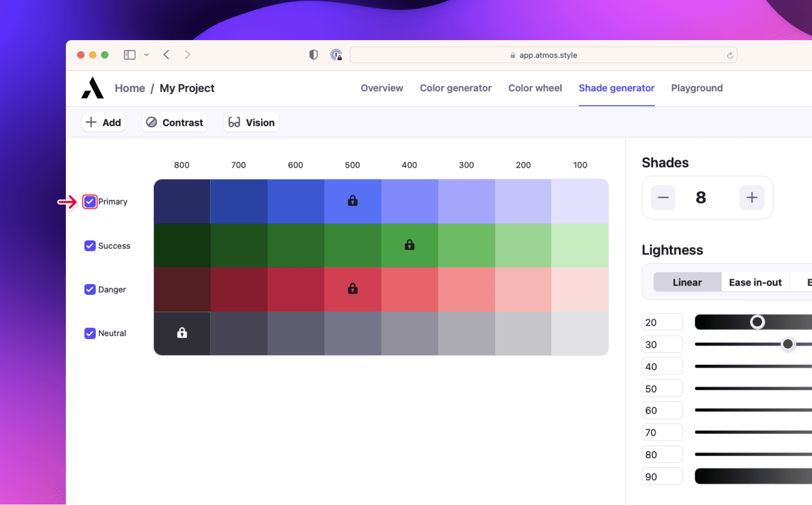Disable the Success palette checkbox
This screenshot has height=505, width=812.
(89, 246)
